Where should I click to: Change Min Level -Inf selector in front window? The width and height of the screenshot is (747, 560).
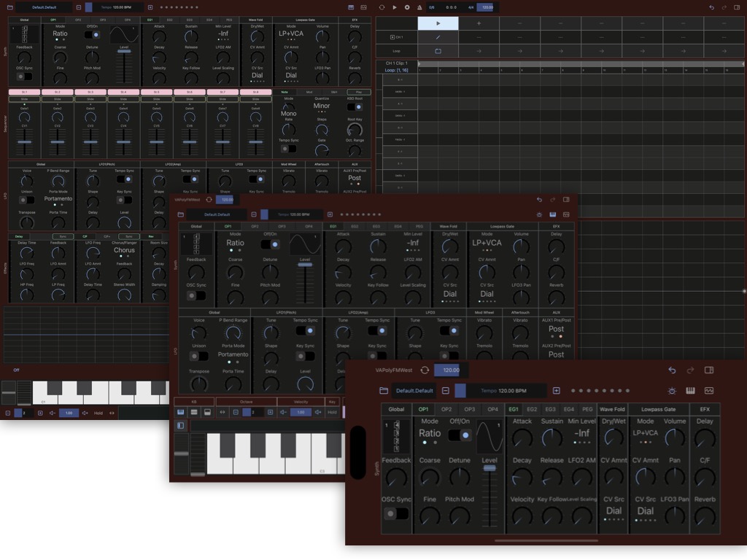(x=581, y=433)
